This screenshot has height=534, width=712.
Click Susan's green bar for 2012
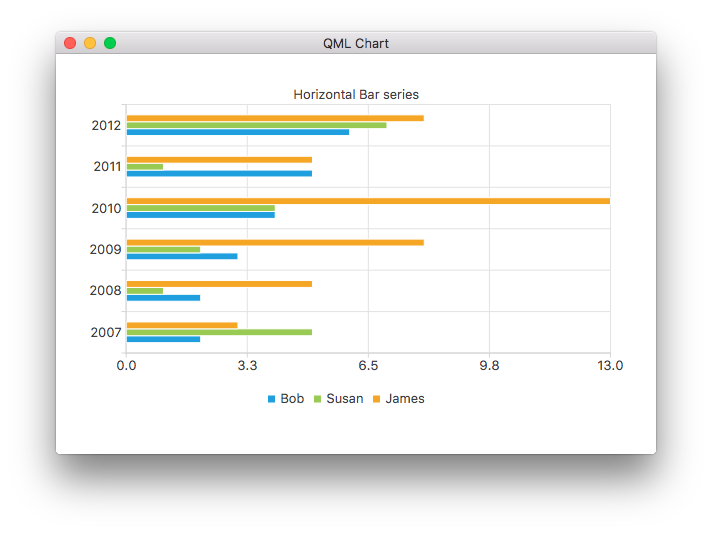click(256, 125)
